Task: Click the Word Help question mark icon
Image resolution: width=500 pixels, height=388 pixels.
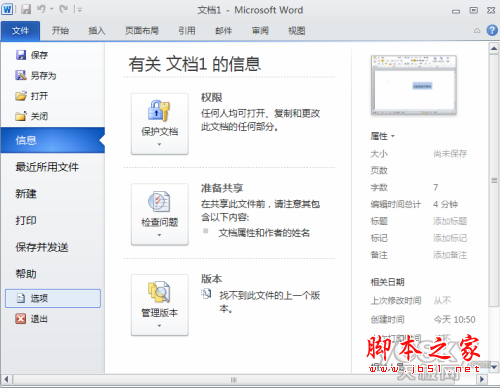Action: [x=492, y=30]
